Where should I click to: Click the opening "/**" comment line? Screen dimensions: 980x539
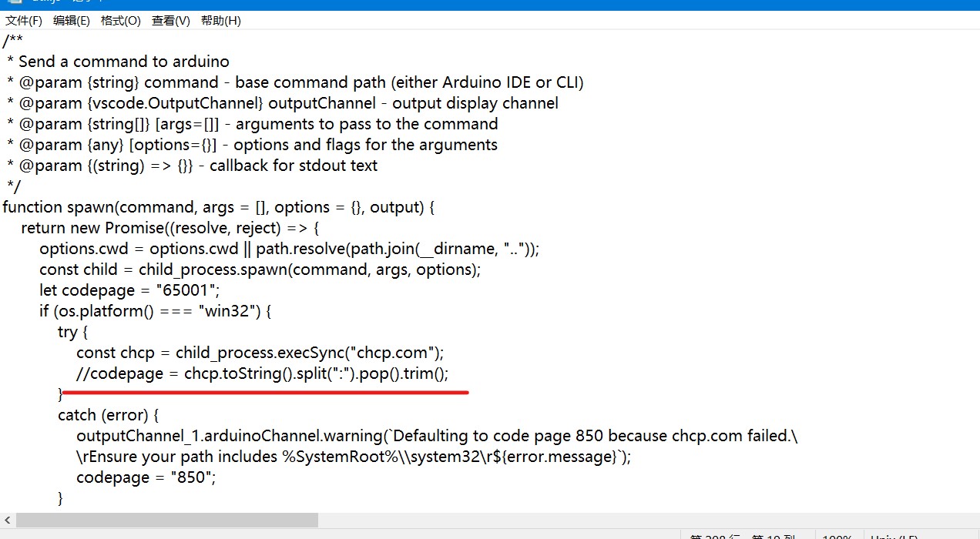(12, 41)
